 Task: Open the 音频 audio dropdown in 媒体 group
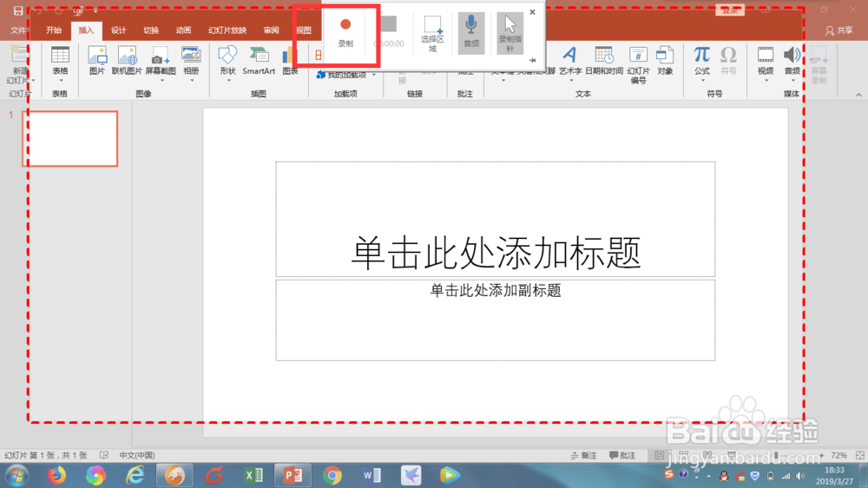[x=792, y=64]
